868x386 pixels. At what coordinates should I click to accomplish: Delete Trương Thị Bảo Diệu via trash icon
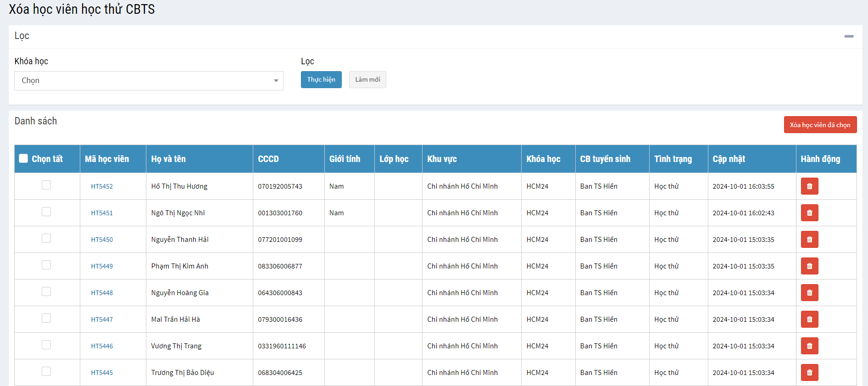(809, 373)
